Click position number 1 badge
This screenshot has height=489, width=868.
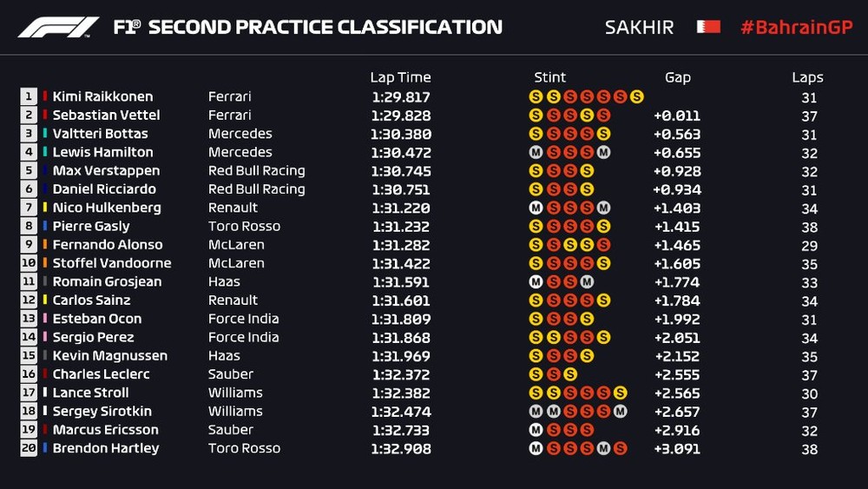point(29,96)
